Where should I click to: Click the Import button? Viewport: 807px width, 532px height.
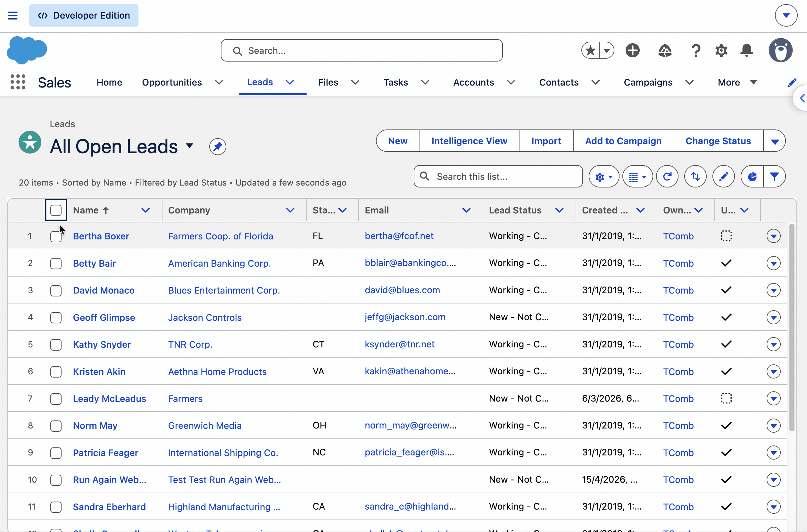coord(546,141)
